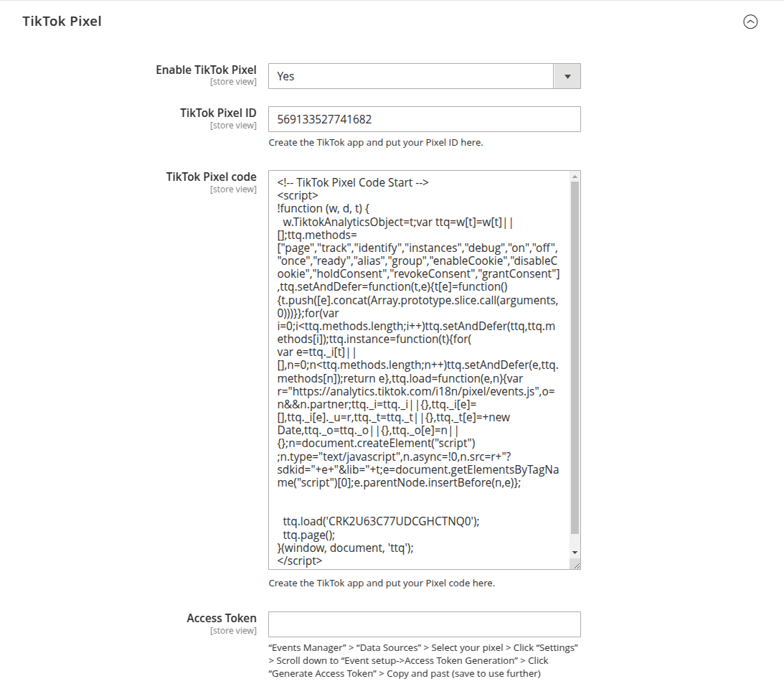Collapse the TikTok Pixel section via circular chevron
The width and height of the screenshot is (784, 694).
point(751,22)
